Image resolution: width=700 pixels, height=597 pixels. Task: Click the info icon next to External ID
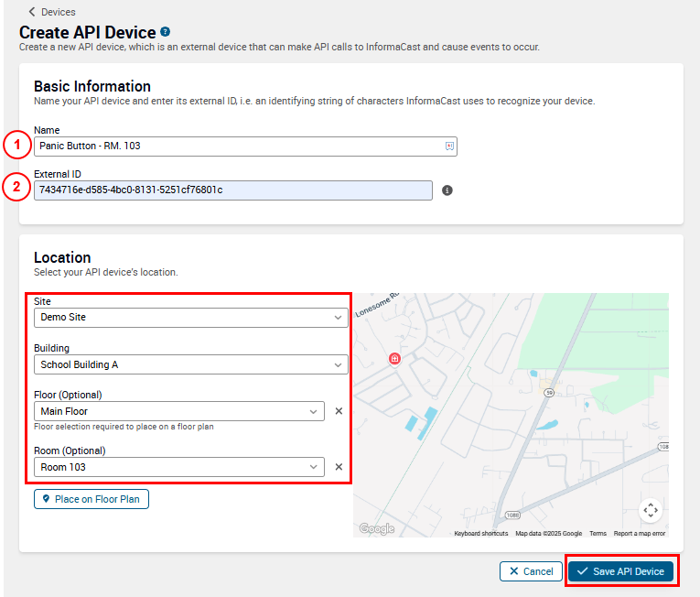447,190
